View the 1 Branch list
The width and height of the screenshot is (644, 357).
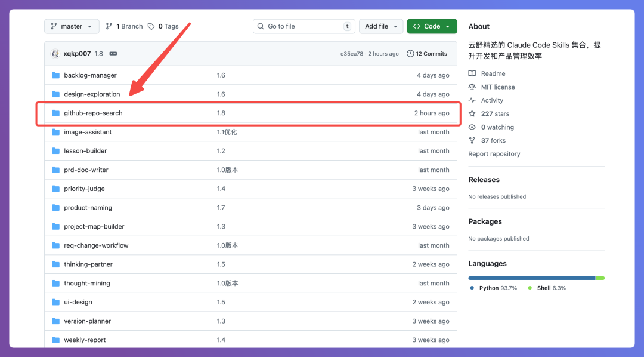point(124,26)
